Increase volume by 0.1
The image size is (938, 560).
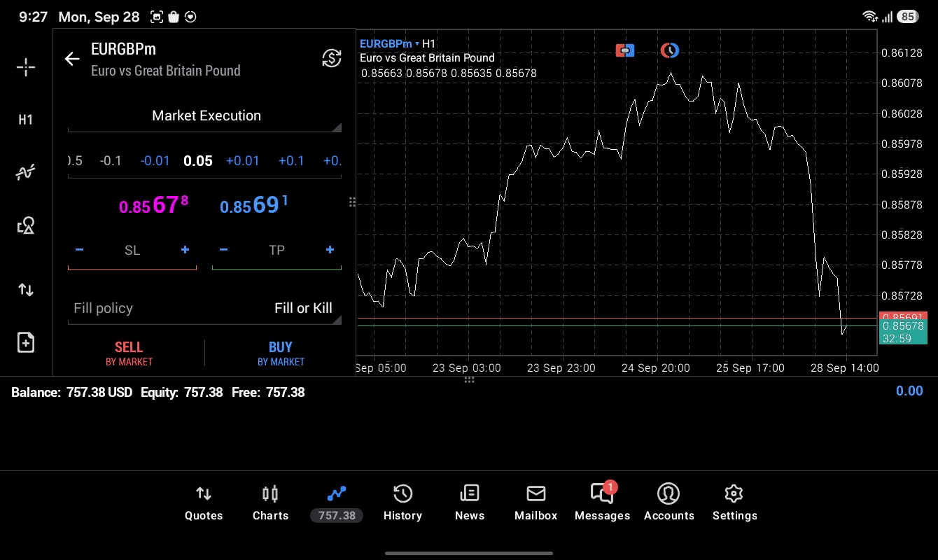click(291, 161)
